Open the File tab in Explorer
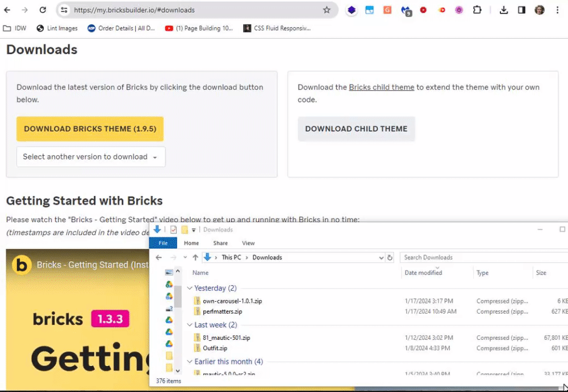This screenshot has width=568, height=392. pos(163,243)
